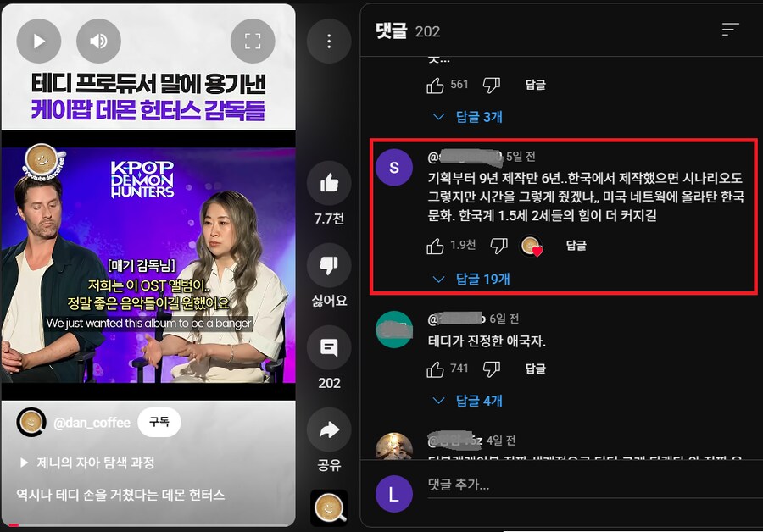Open the teal commenter avatar
The height and width of the screenshot is (532, 763).
coord(394,330)
